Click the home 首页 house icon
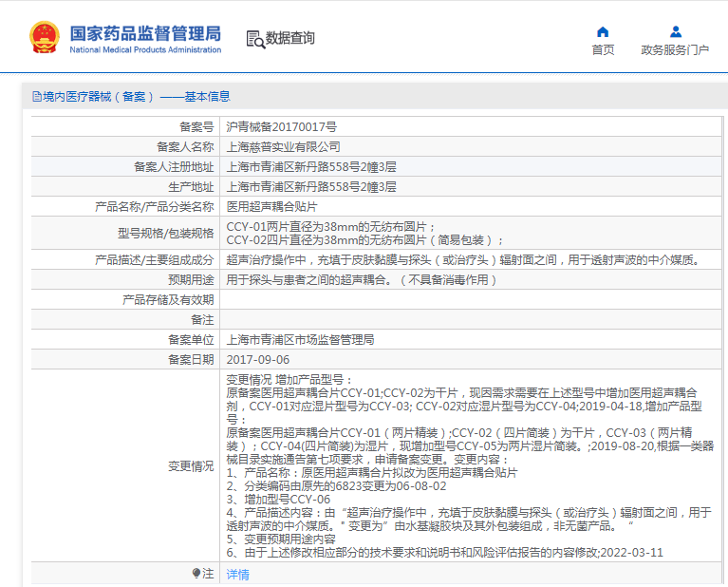The height and width of the screenshot is (587, 728). point(603,32)
